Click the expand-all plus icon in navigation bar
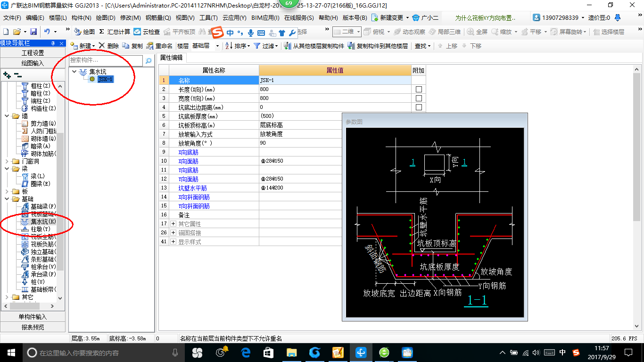The width and height of the screenshot is (644, 362). point(7,75)
